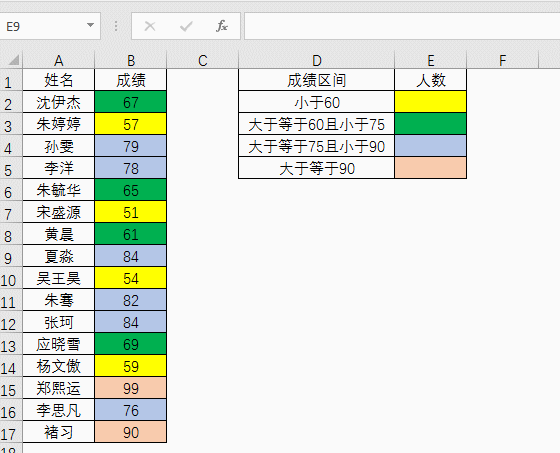Click the green count cell in column E
The height and width of the screenshot is (453, 560).
(431, 124)
